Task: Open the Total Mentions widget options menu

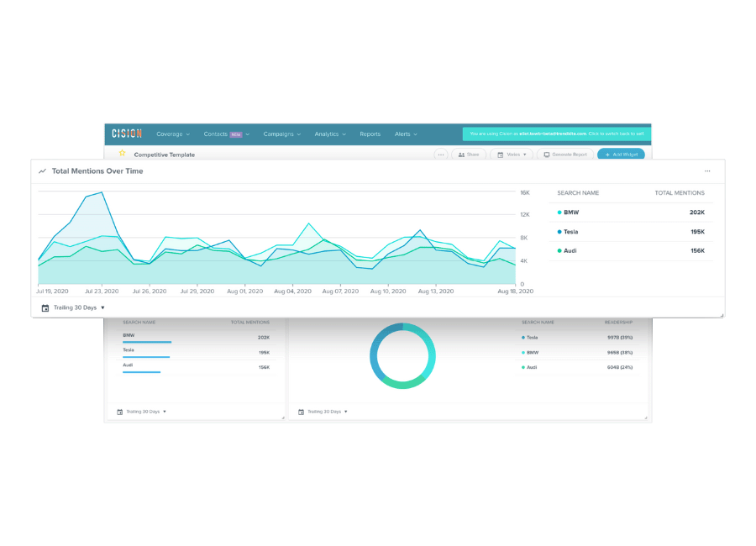Action: (707, 171)
